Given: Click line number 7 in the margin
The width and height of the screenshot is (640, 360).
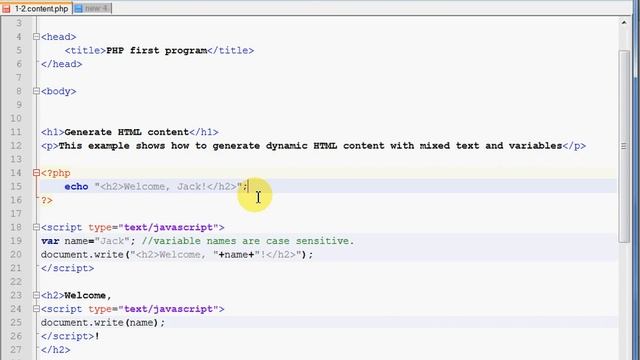Looking at the screenshot, I should (19, 78).
